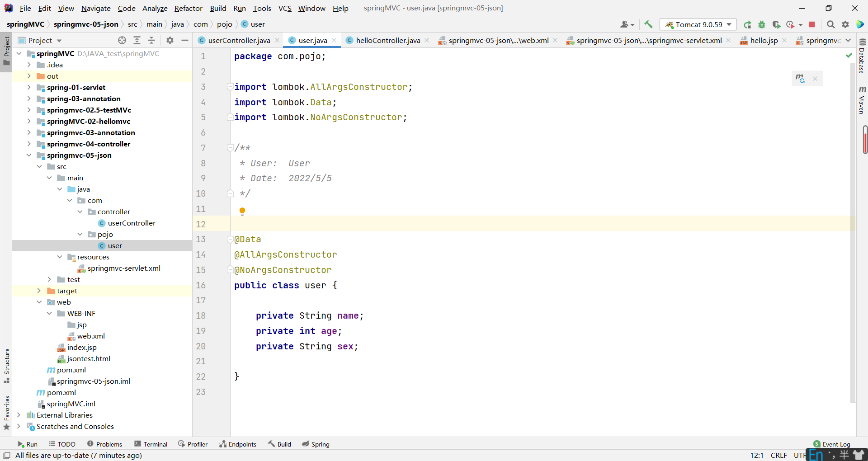868x461 pixels.
Task: Click the Build project hammer icon
Action: click(x=648, y=24)
